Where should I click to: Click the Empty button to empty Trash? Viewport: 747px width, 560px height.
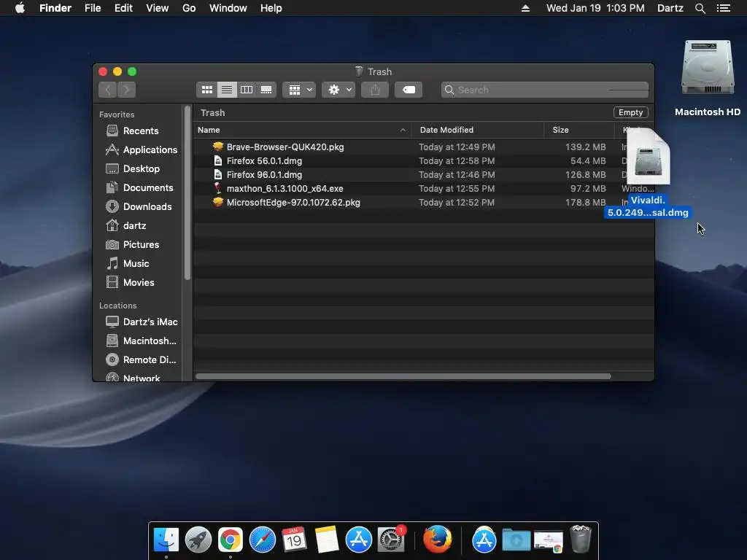pyautogui.click(x=631, y=112)
